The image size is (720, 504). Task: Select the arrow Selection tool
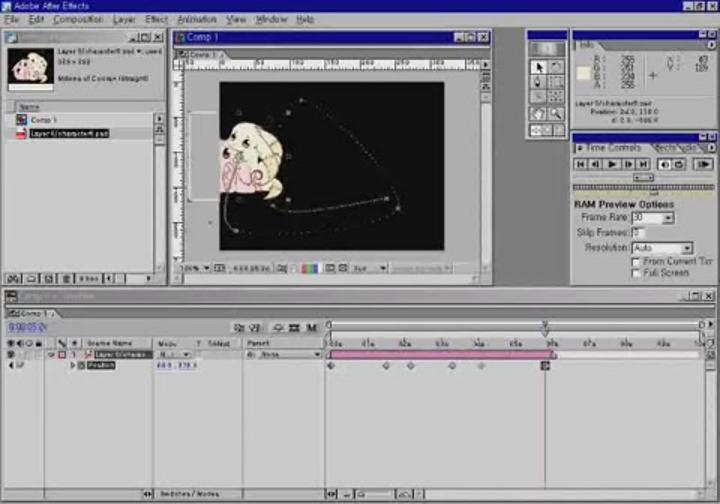(x=538, y=67)
